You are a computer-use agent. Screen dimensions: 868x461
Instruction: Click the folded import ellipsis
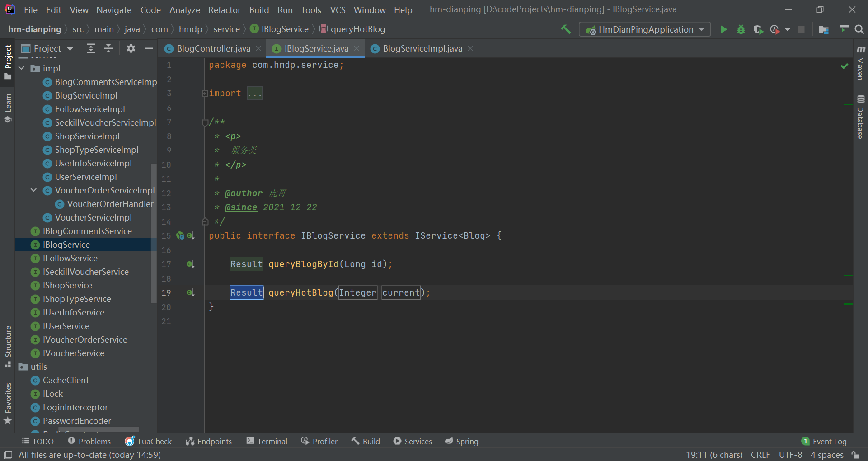tap(255, 94)
